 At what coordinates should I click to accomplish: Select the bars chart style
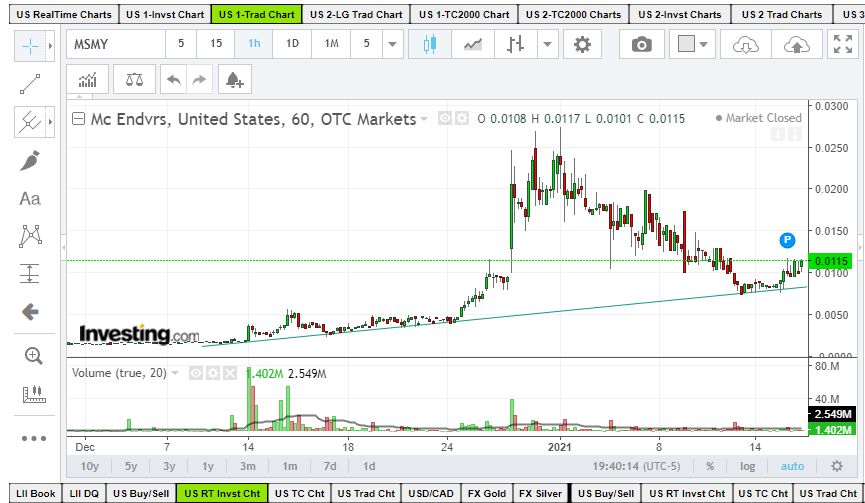click(516, 44)
